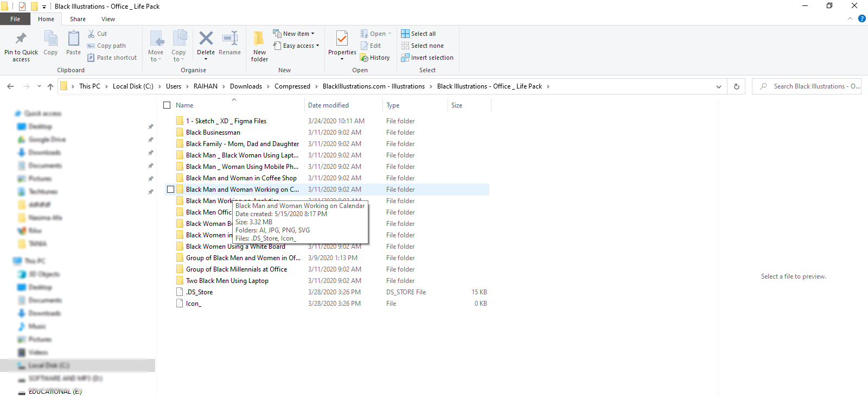Go up one folder level
Screen dimensions: 868x397
50,86
